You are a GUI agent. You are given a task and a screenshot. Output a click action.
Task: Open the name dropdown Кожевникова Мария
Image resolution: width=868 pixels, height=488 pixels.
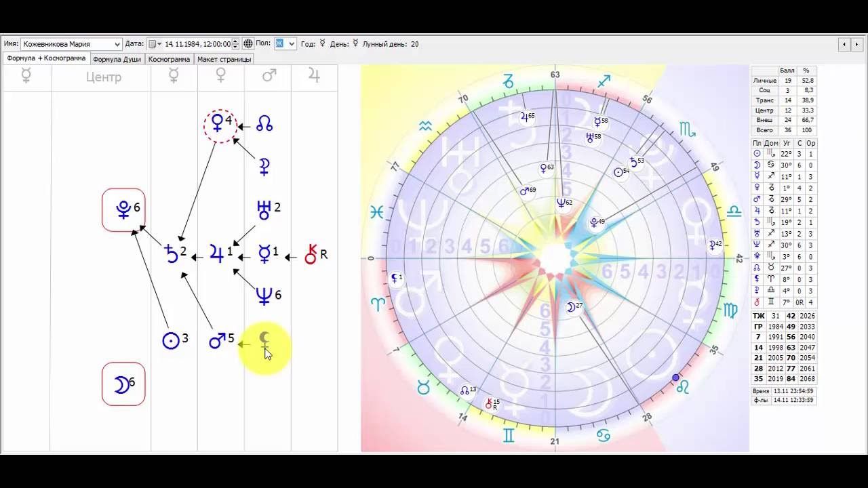(x=71, y=44)
